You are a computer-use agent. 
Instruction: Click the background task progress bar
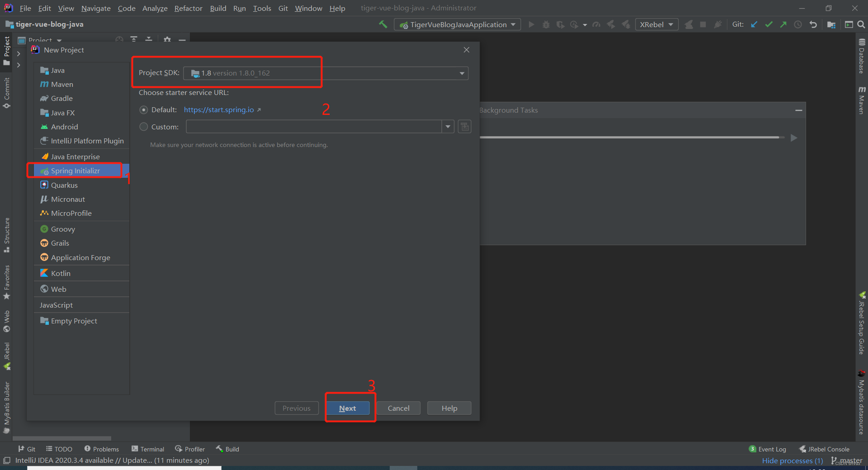click(632, 137)
